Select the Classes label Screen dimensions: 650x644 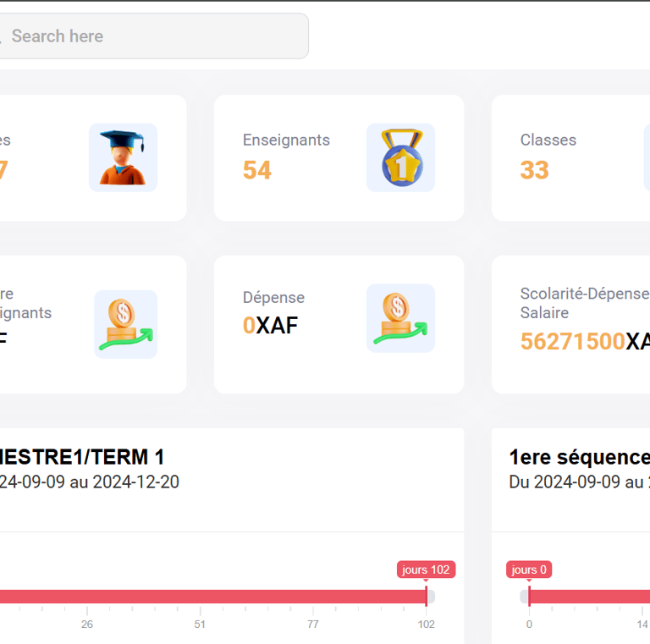[x=548, y=140]
